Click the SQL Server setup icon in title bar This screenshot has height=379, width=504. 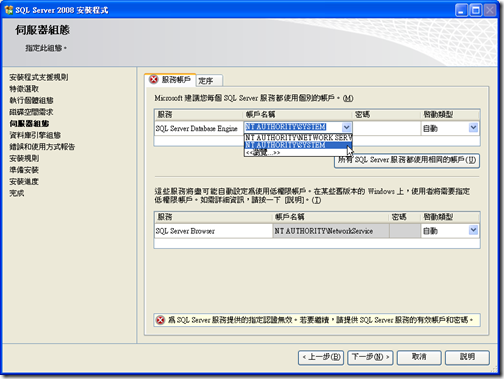click(9, 10)
